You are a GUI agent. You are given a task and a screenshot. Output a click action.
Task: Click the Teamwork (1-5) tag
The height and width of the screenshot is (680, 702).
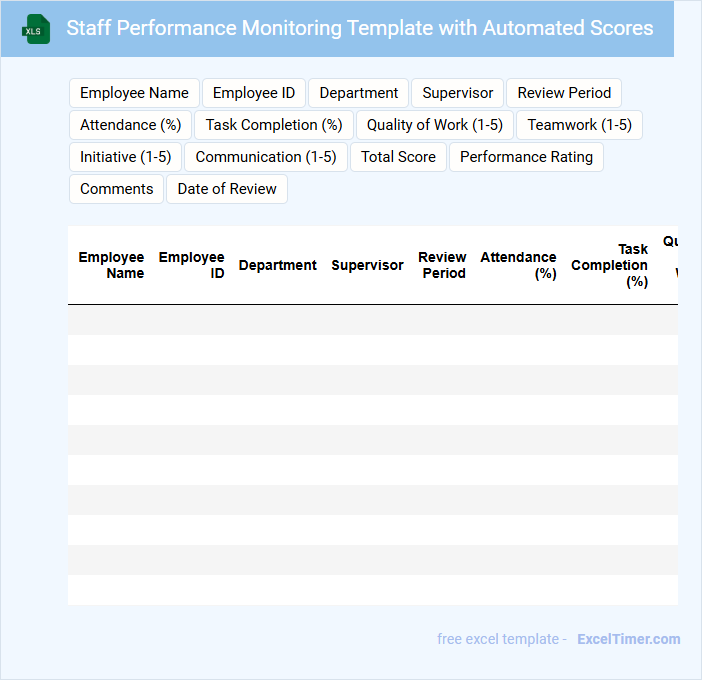click(x=579, y=125)
